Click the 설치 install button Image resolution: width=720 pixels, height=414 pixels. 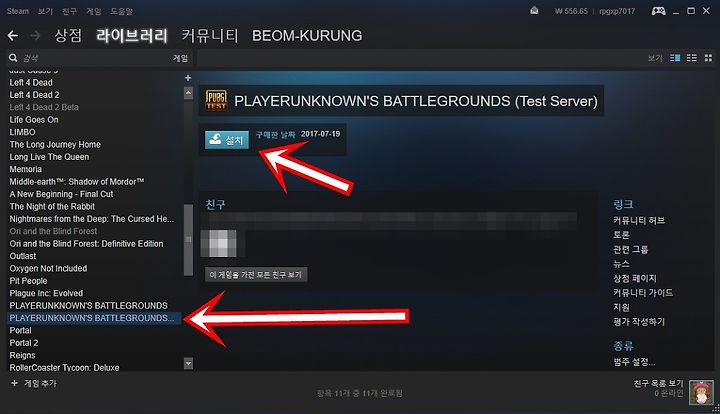pyautogui.click(x=227, y=140)
